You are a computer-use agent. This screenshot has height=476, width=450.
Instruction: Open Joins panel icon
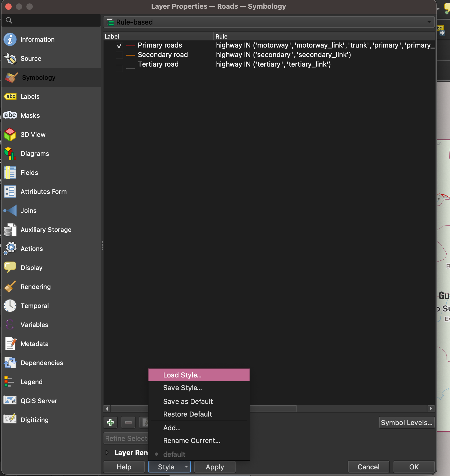coord(10,211)
